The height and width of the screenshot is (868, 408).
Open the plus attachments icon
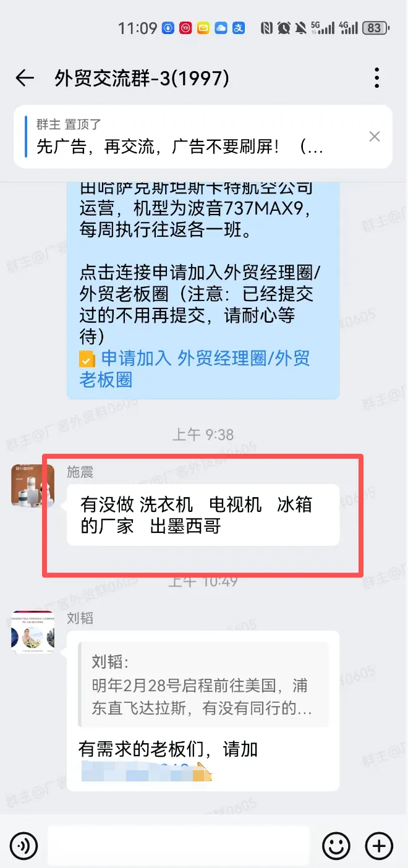(379, 846)
